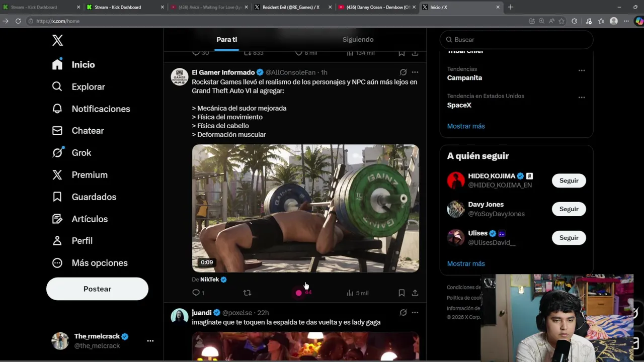The image size is (644, 362).
Task: Switch to Para ti tab
Action: tap(226, 39)
